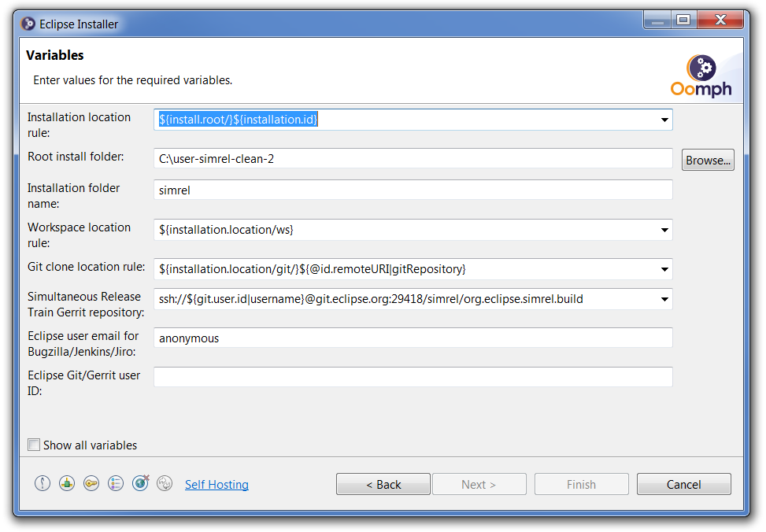Click the Finish button
This screenshot has width=766, height=532.
[581, 484]
